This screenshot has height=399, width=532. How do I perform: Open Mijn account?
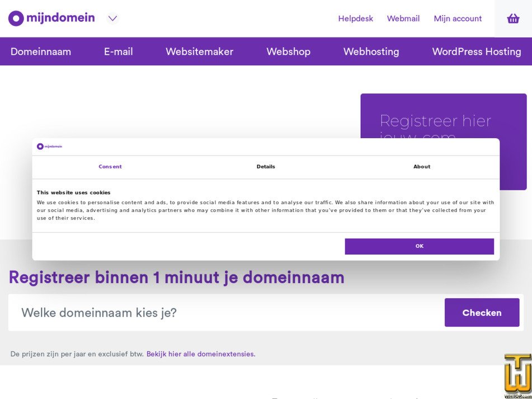pyautogui.click(x=458, y=18)
